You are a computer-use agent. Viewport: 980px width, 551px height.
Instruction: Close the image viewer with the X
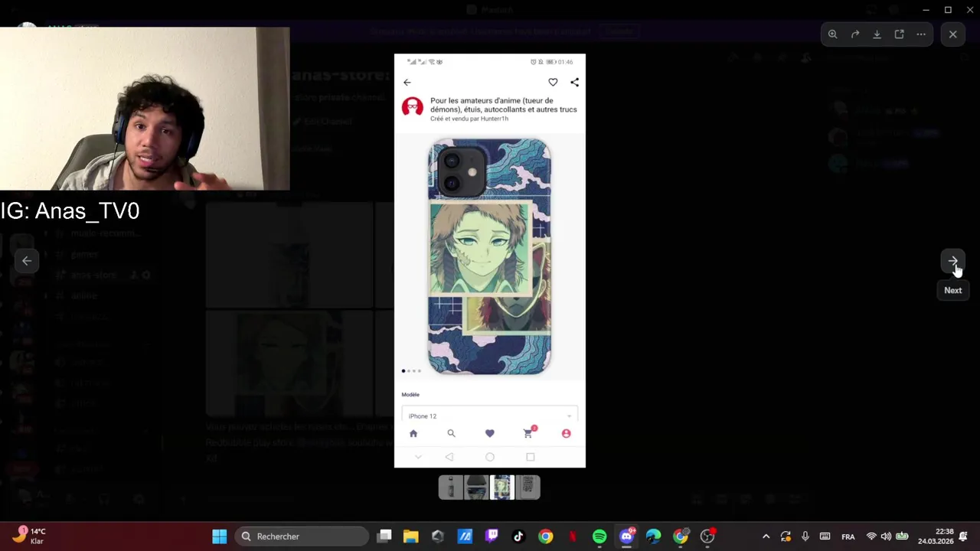(953, 34)
